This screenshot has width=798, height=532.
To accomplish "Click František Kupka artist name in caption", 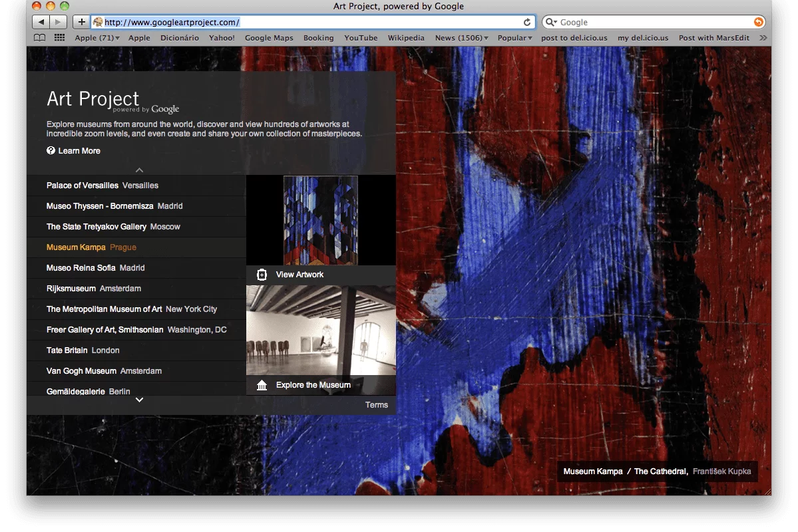I will (721, 471).
